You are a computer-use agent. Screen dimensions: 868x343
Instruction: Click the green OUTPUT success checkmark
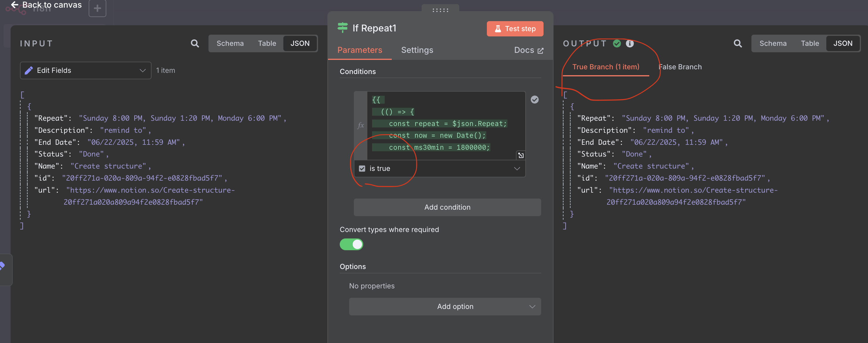click(617, 43)
